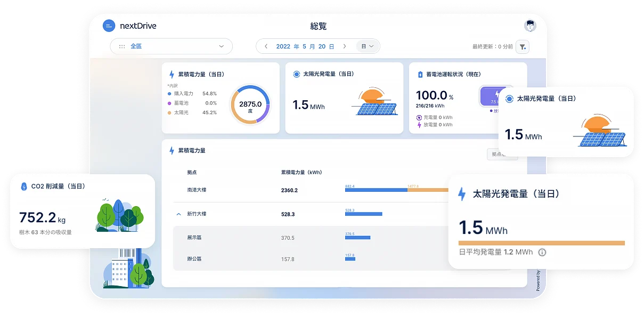Open the 日 period dropdown
Image resolution: width=644 pixels, height=317 pixels.
pos(367,46)
